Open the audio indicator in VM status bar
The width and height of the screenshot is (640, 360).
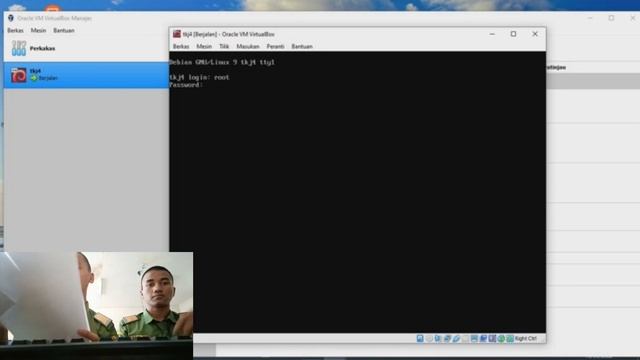[x=437, y=338]
